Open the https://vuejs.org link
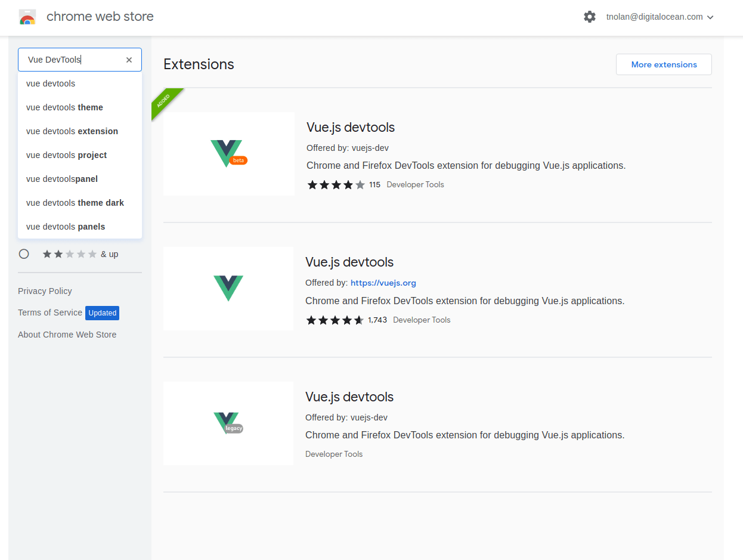The width and height of the screenshot is (743, 560). point(383,283)
